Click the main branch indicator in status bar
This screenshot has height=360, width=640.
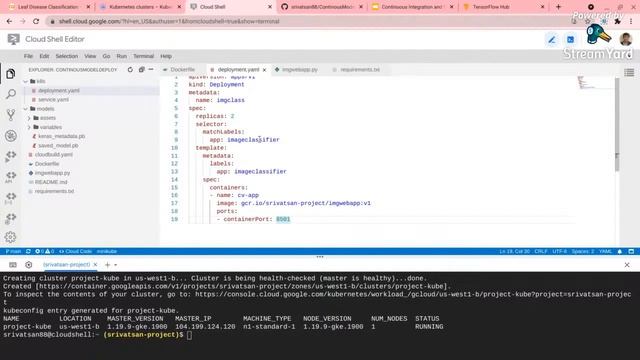(x=13, y=251)
